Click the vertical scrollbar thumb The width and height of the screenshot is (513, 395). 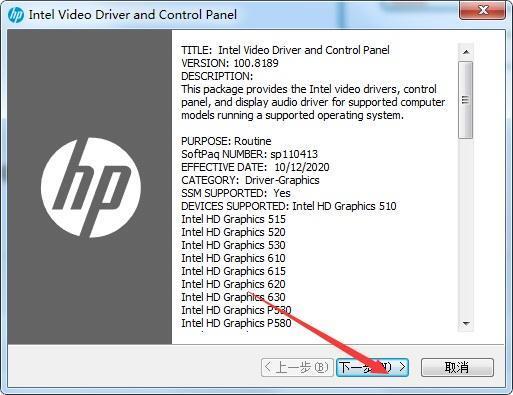coord(466,100)
